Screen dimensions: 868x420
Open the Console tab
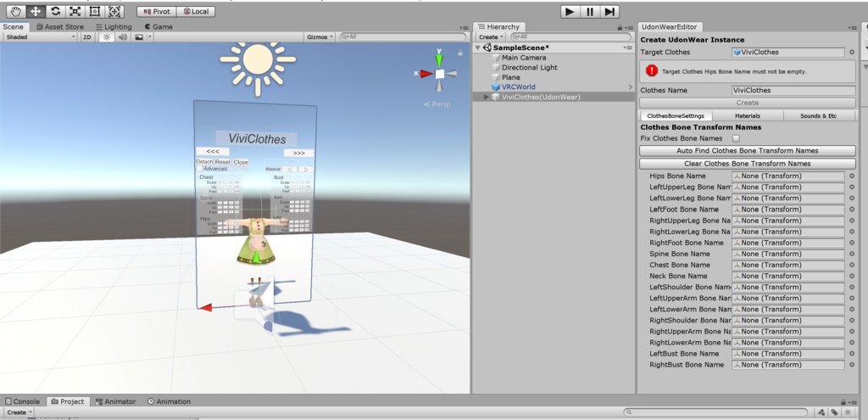(22, 401)
